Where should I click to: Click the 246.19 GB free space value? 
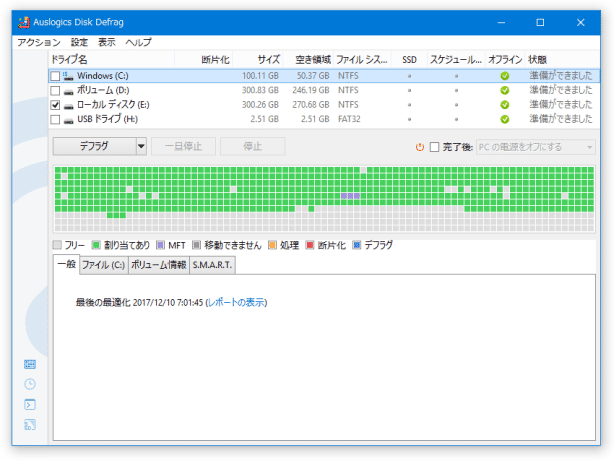click(311, 90)
